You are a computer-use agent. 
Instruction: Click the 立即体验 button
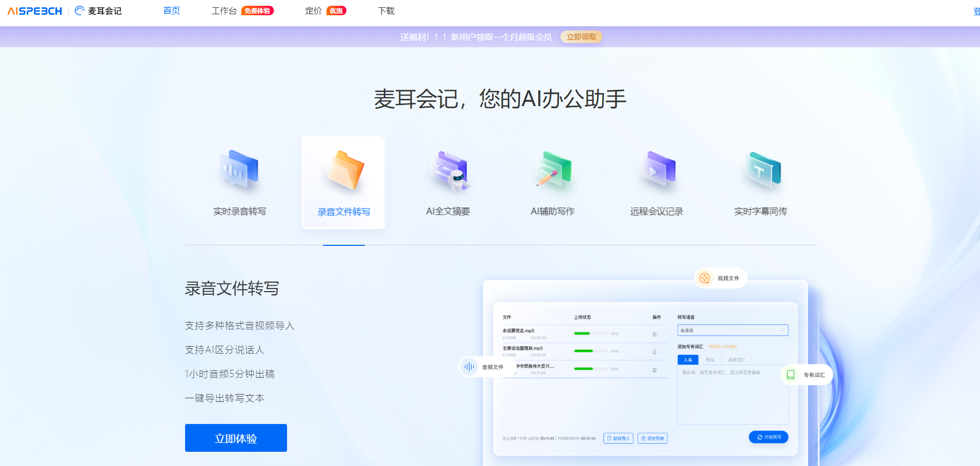coord(236,438)
